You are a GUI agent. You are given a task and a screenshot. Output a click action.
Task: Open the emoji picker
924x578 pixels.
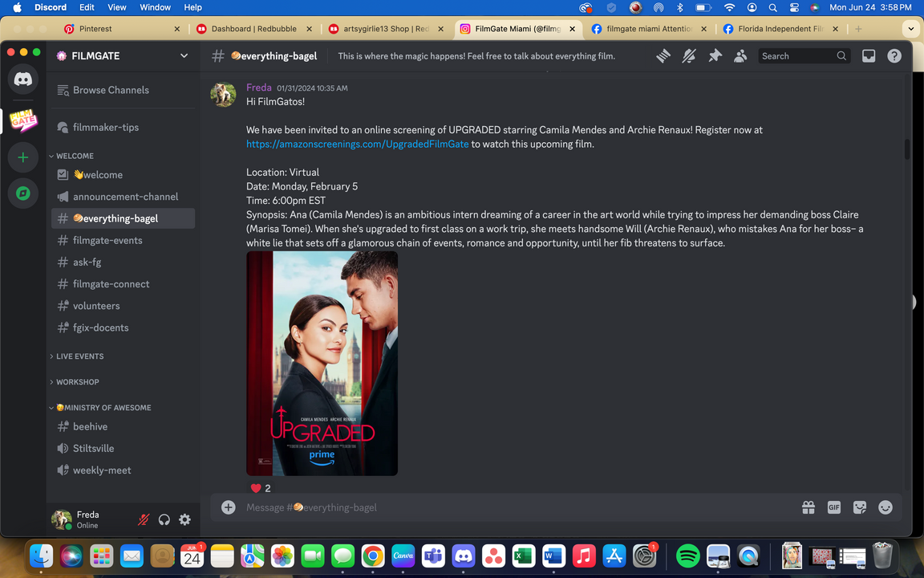(885, 507)
